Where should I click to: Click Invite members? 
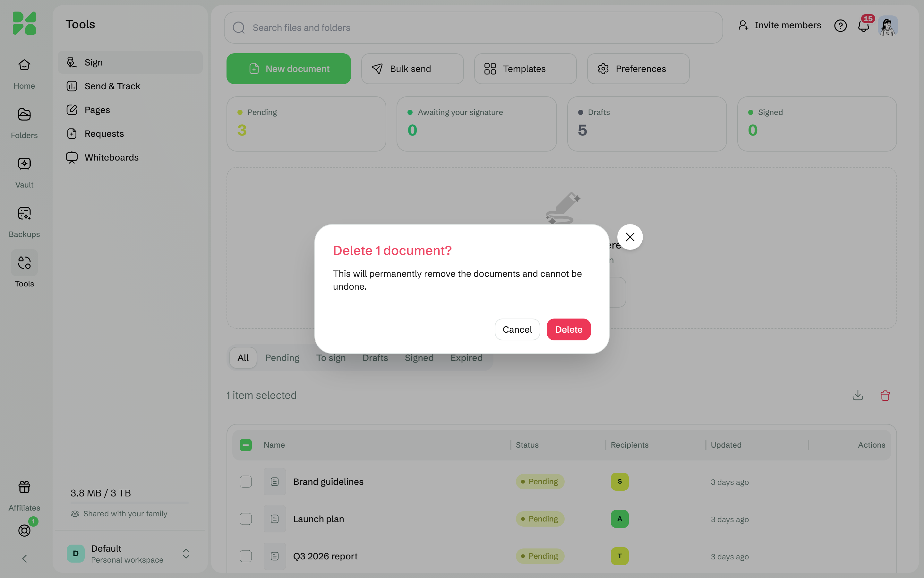click(779, 25)
